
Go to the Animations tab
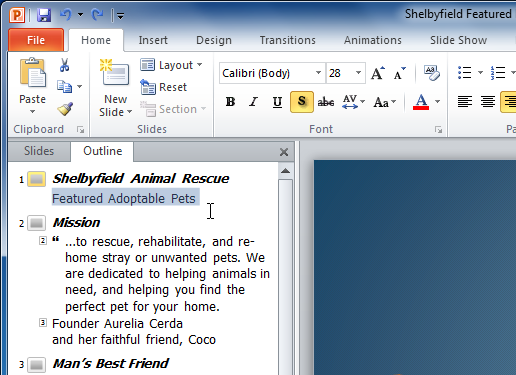point(373,40)
